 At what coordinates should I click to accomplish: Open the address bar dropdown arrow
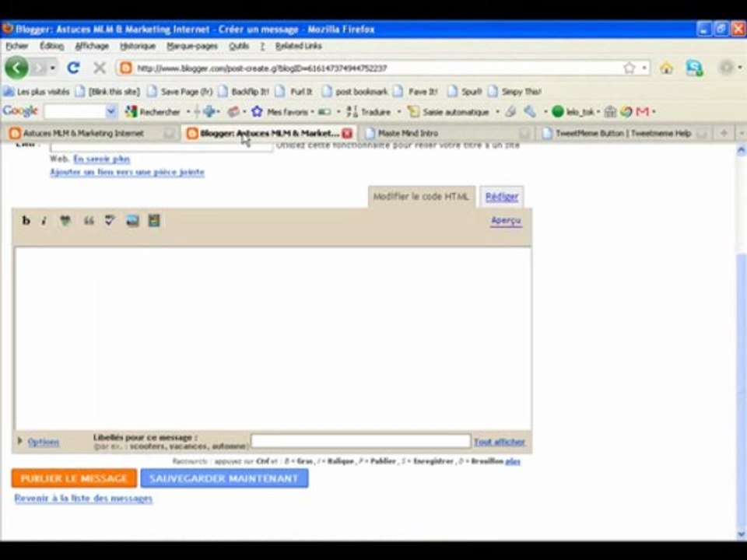[644, 68]
